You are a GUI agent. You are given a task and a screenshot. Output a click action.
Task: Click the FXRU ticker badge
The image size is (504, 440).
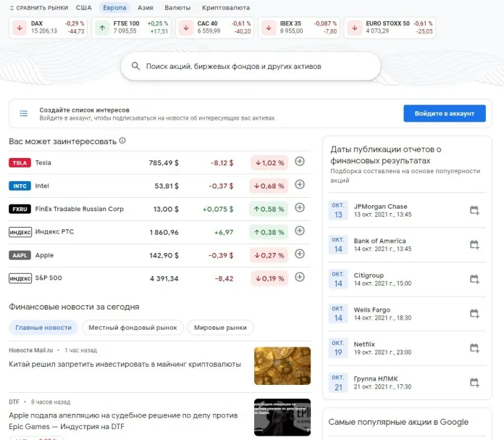pyautogui.click(x=20, y=209)
